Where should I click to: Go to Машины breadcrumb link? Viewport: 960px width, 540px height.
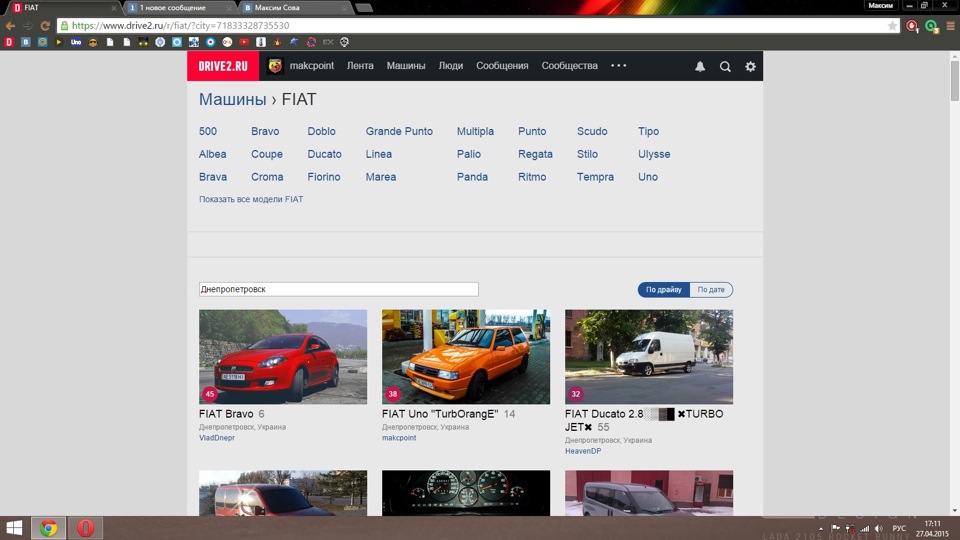click(233, 99)
